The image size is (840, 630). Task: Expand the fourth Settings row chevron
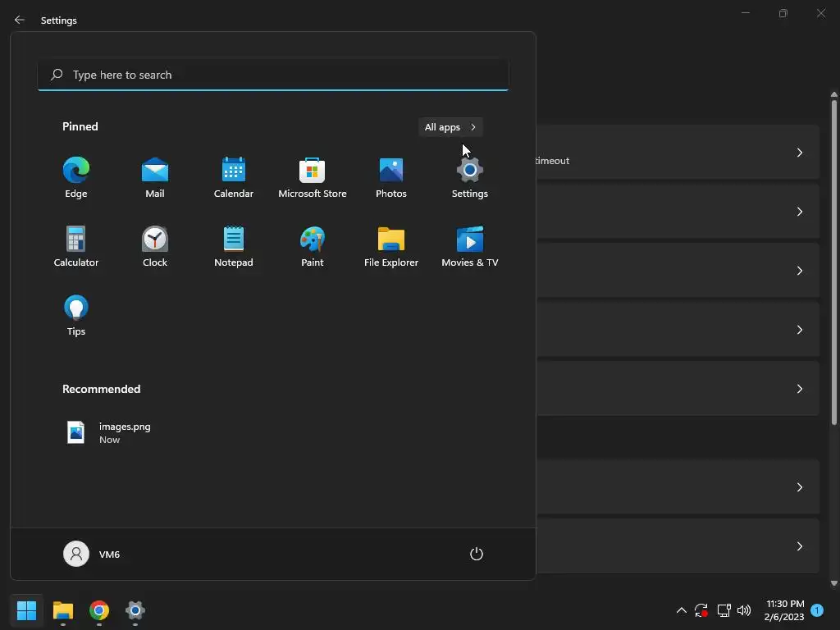(x=799, y=330)
